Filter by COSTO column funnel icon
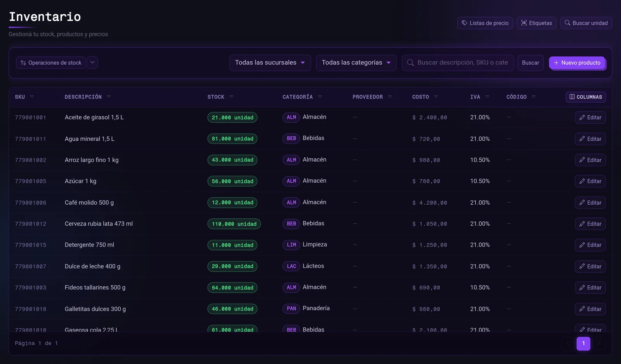Image resolution: width=621 pixels, height=364 pixels. click(x=436, y=97)
